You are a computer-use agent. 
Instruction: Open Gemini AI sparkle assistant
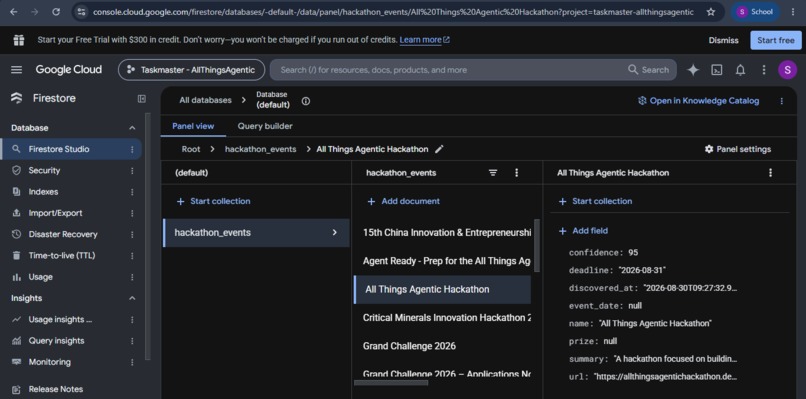(x=693, y=70)
